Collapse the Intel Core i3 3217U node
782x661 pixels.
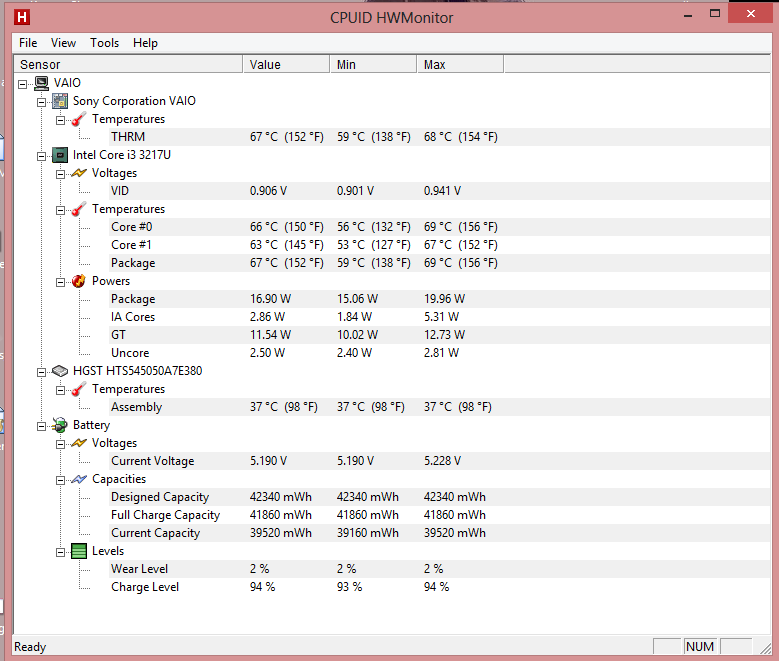click(x=42, y=155)
